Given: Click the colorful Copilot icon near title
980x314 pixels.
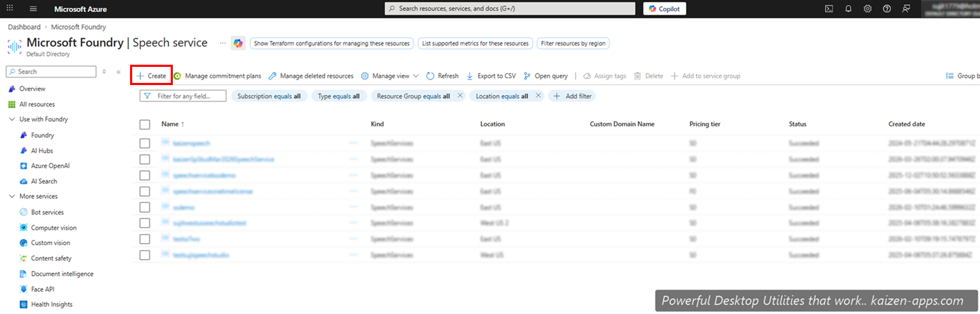Looking at the screenshot, I should [238, 43].
